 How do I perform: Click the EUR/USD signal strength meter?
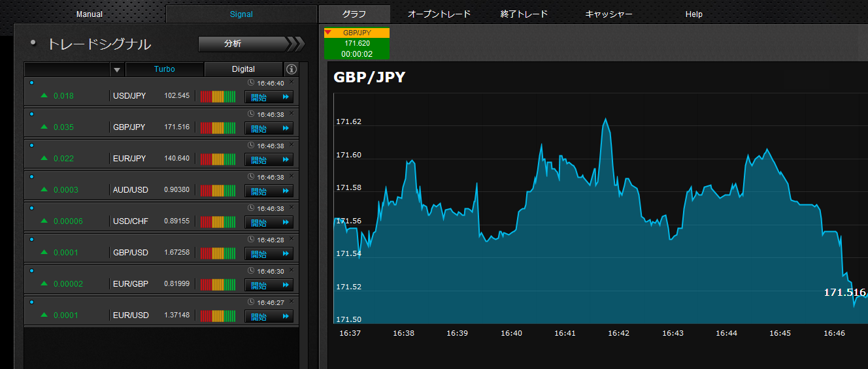point(218,316)
